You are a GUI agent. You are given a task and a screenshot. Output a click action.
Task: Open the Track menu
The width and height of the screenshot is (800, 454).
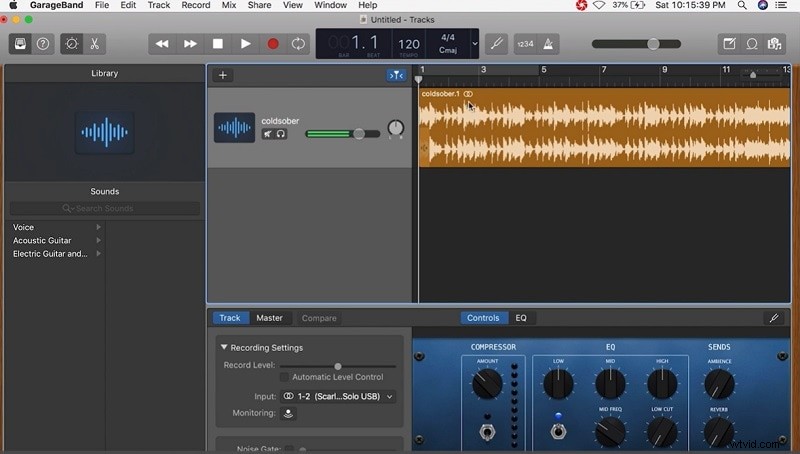pos(159,5)
